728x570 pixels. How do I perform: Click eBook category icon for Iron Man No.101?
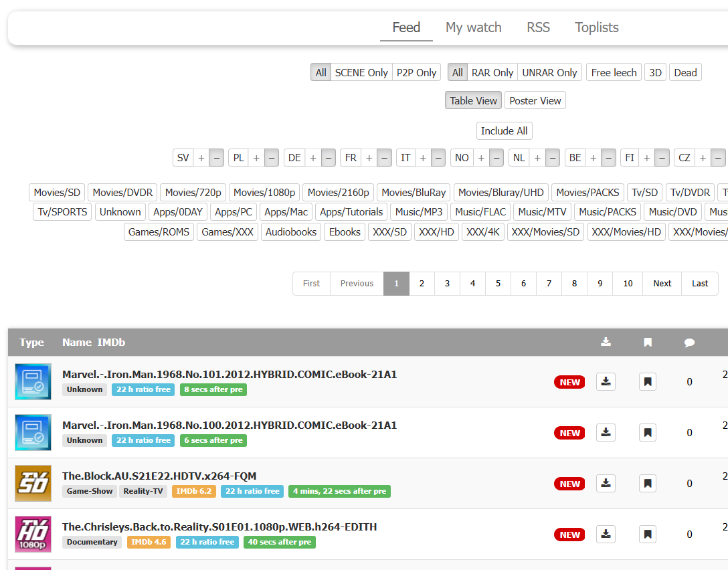click(x=33, y=382)
